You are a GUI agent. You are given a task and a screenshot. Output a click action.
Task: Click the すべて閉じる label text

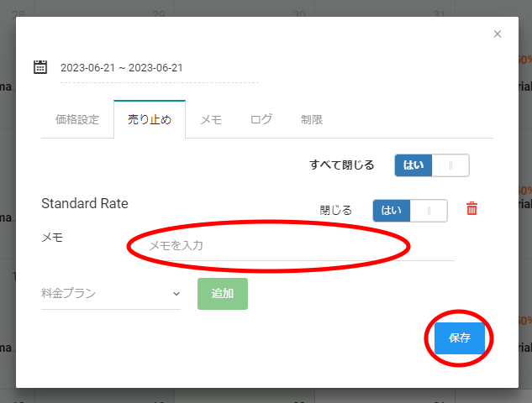click(x=341, y=165)
